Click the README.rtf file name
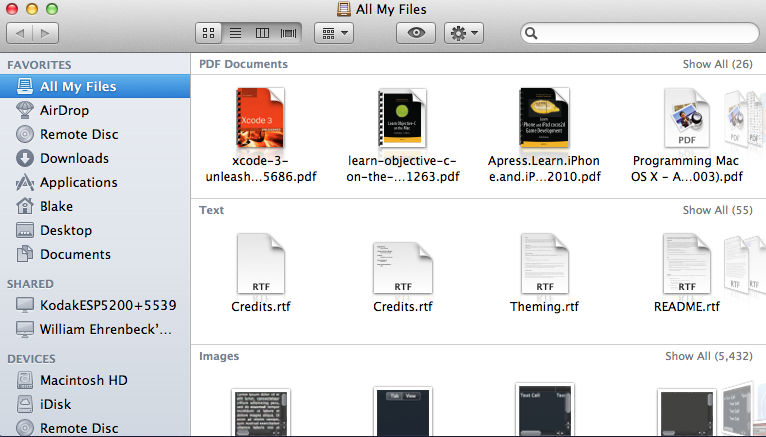Screen dimensions: 766x437 pyautogui.click(x=686, y=307)
